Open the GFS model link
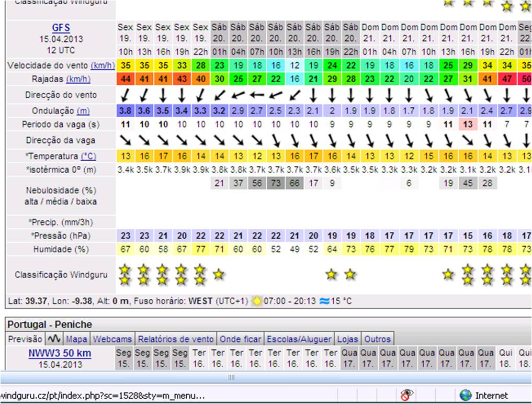The width and height of the screenshot is (532, 404). click(x=61, y=28)
